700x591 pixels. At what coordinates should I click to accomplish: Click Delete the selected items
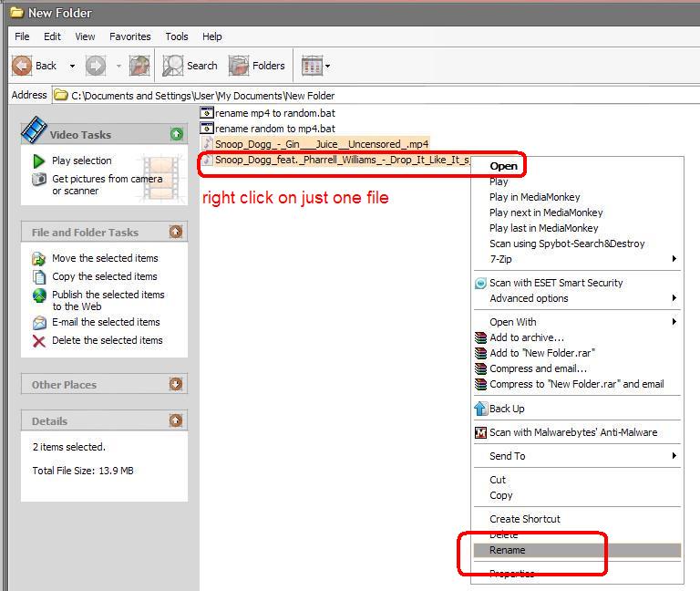pyautogui.click(x=108, y=340)
